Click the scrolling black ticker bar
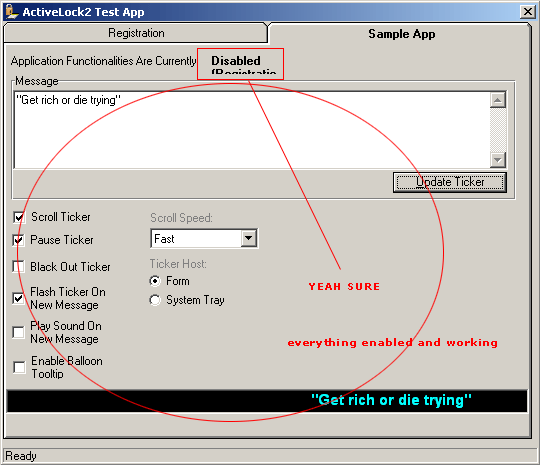The width and height of the screenshot is (540, 465). point(267,401)
